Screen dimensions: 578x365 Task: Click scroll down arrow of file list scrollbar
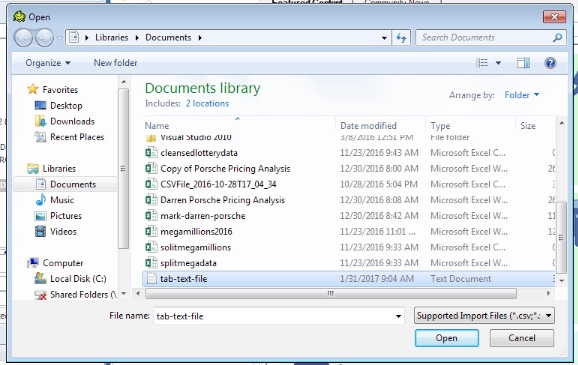561,281
